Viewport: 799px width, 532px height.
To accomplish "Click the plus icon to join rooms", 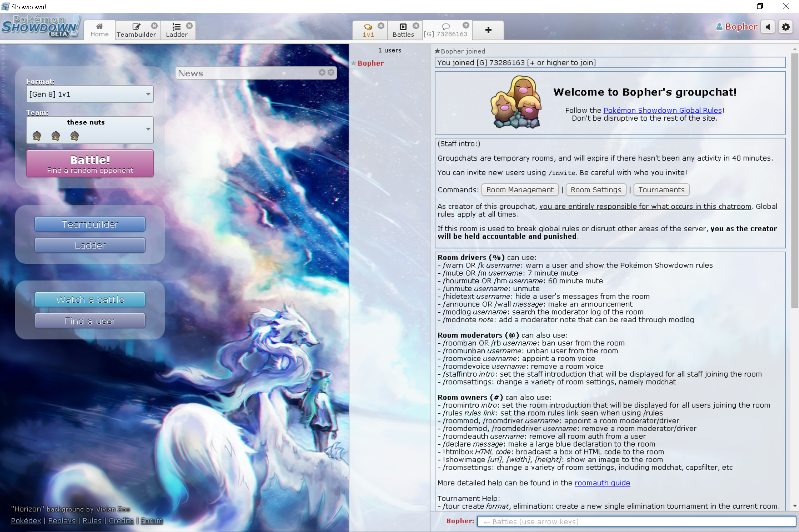I will (x=488, y=30).
